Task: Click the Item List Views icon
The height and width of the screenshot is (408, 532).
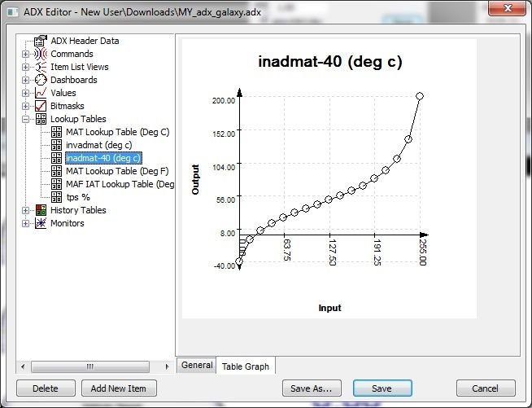Action: pyautogui.click(x=41, y=67)
